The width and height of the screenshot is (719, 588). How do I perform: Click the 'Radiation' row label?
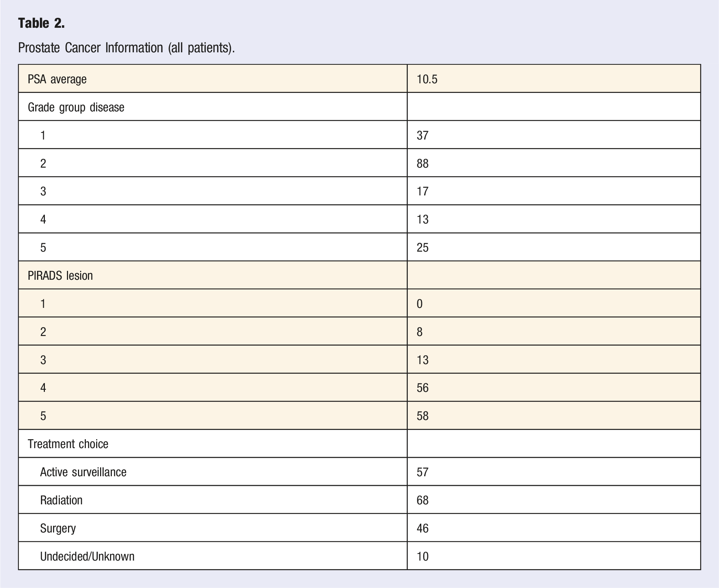(61, 500)
